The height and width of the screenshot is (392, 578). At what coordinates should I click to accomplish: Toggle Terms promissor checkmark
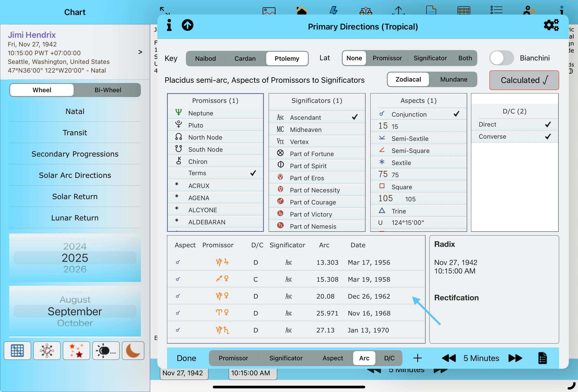[x=215, y=173]
